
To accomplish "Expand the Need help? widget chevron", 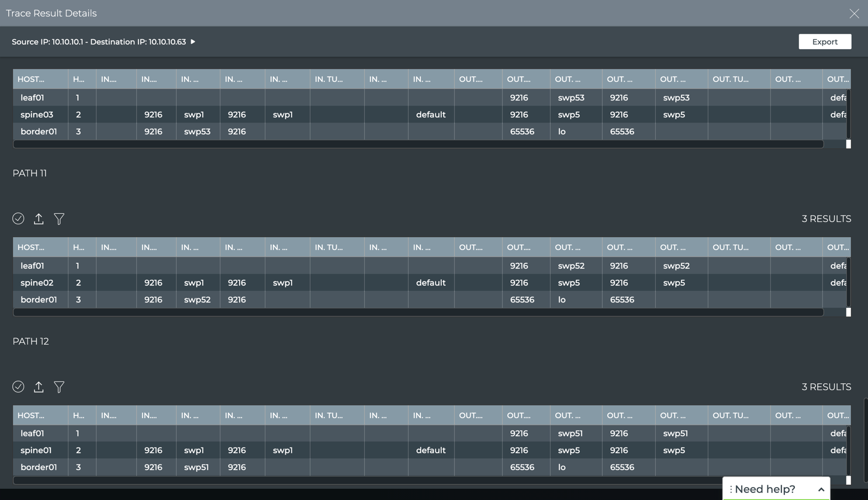I will pos(821,489).
